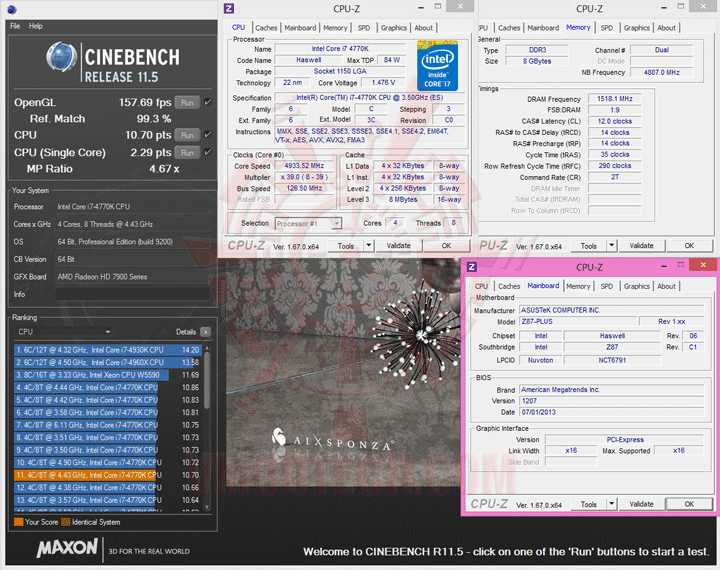Open CPU tab in Mainboard CPU-Z window
The width and height of the screenshot is (720, 570).
click(481, 286)
